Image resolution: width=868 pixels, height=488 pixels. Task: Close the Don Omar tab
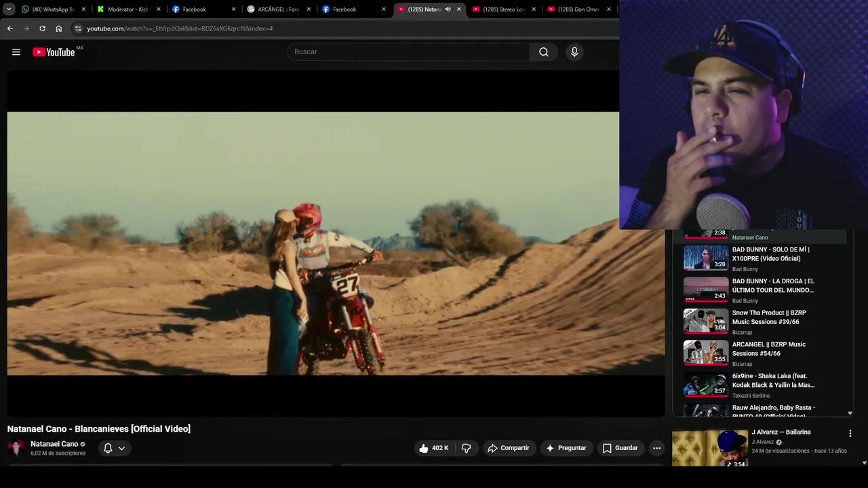click(608, 9)
